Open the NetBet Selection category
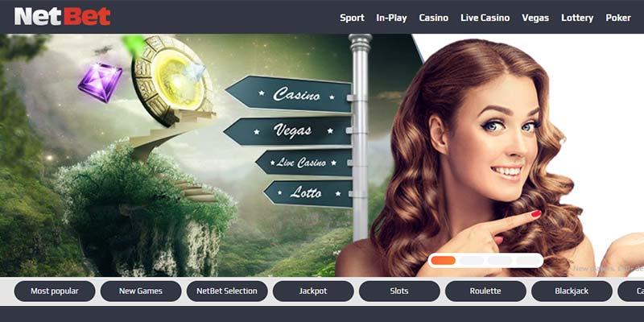644x322 pixels. pos(227,291)
